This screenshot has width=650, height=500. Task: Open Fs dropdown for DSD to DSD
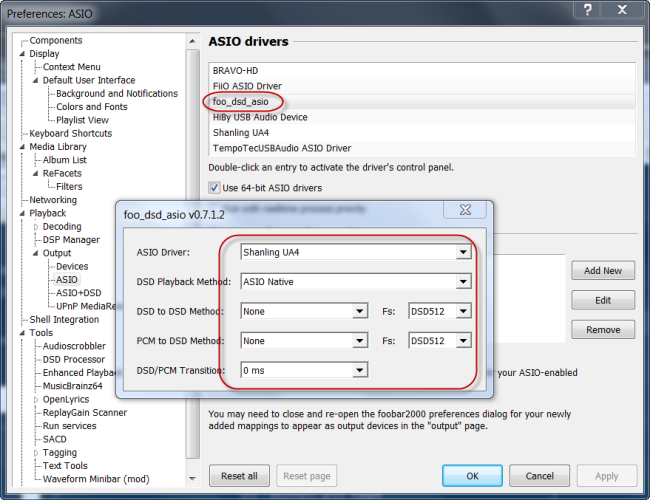[463, 311]
